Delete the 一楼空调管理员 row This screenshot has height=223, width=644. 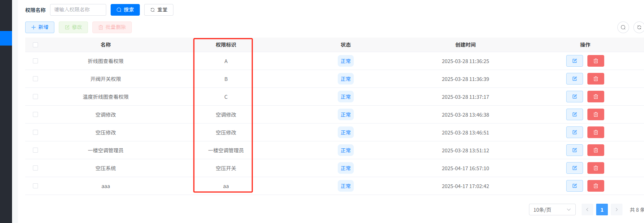(x=595, y=150)
